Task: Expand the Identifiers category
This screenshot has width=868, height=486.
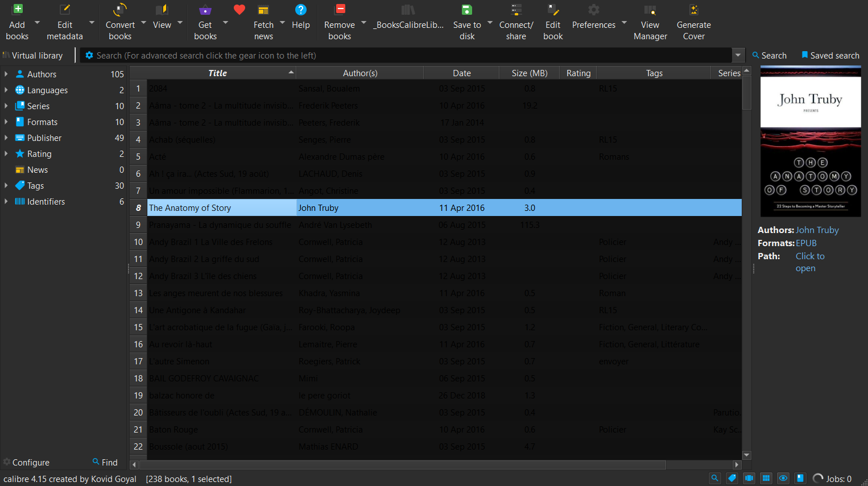Action: 6,201
